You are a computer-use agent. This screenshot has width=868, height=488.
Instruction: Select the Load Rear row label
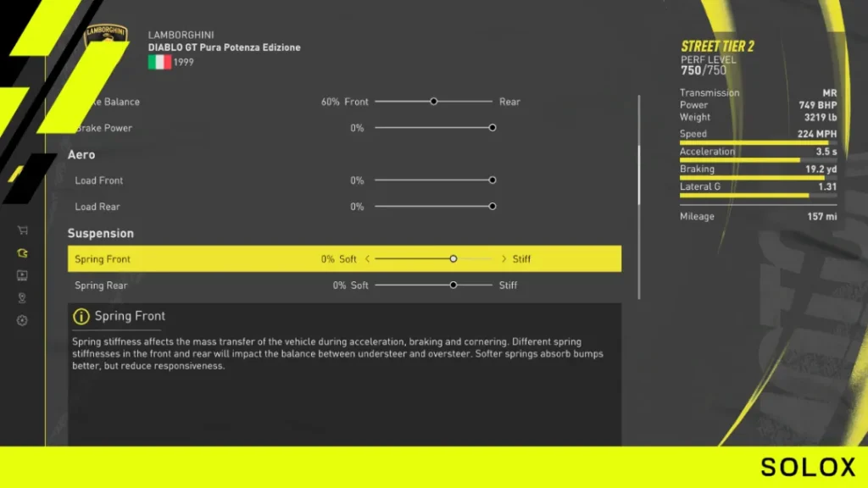(x=97, y=207)
